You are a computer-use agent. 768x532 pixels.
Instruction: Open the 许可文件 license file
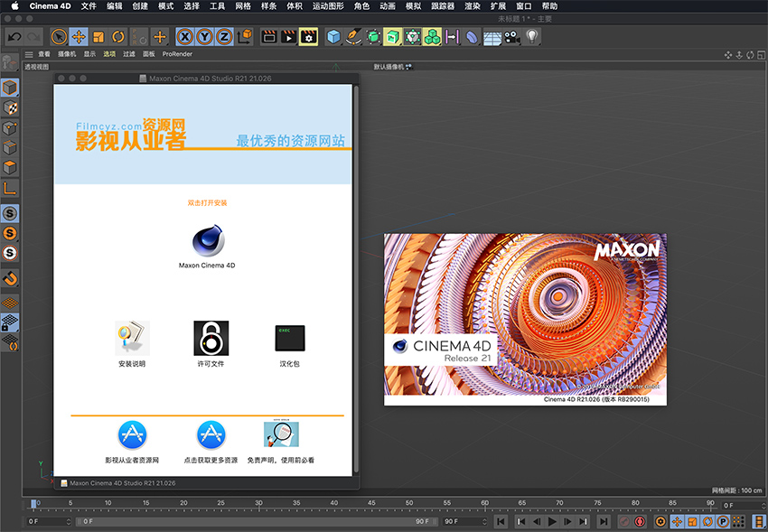211,338
